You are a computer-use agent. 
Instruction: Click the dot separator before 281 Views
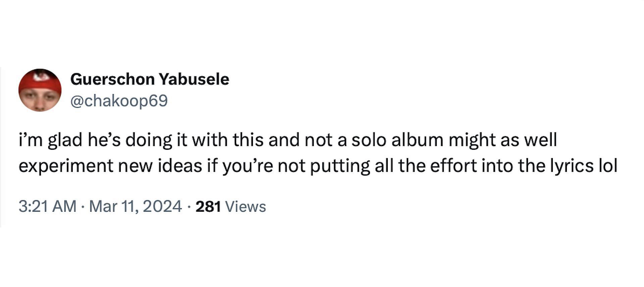pos(189,207)
